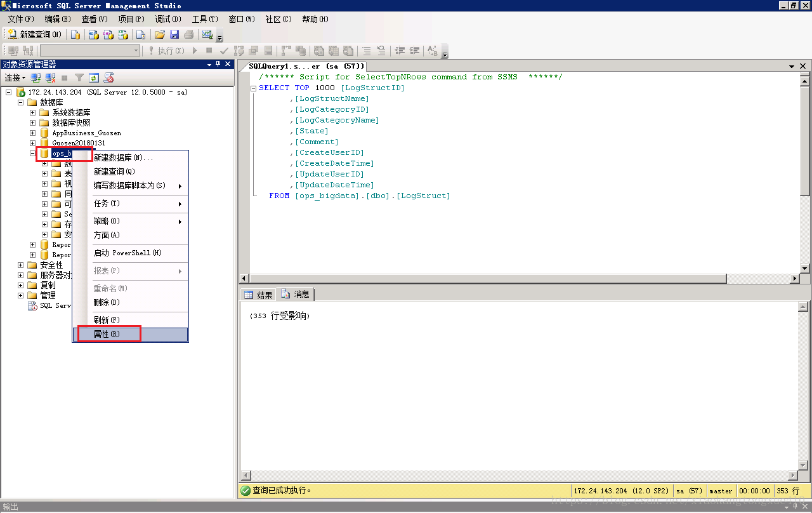Click the parse checkmark icon in query toolbar
The height and width of the screenshot is (513, 812).
[x=224, y=51]
